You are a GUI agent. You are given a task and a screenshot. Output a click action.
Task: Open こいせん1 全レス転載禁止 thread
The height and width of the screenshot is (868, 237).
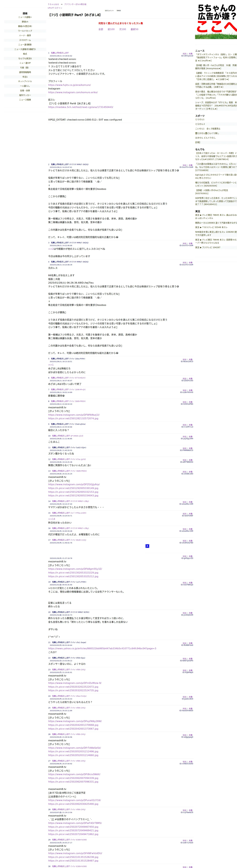coord(208,129)
